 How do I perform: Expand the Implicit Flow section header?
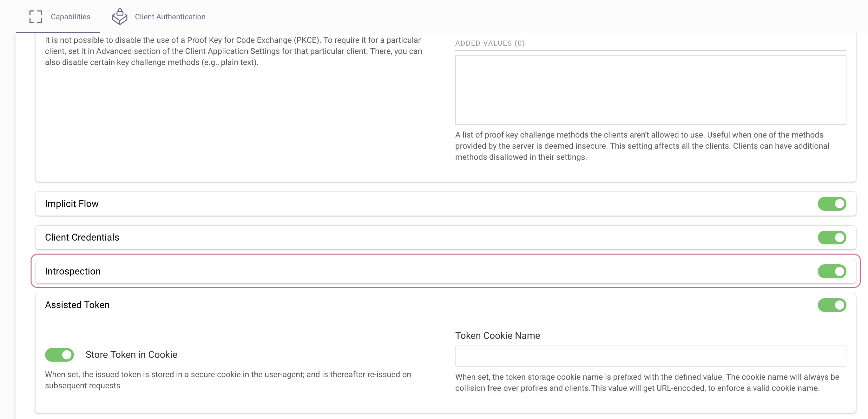445,203
